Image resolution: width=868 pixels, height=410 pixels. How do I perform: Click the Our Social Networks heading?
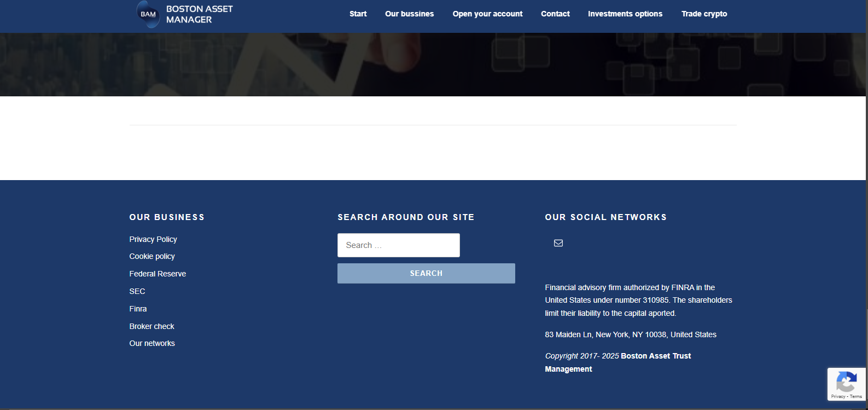(x=606, y=217)
